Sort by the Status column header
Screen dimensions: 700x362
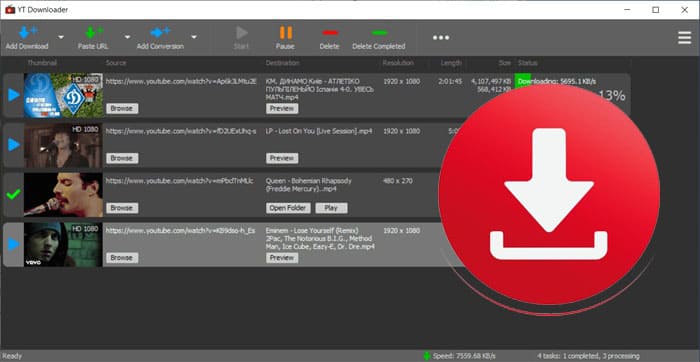coord(528,63)
